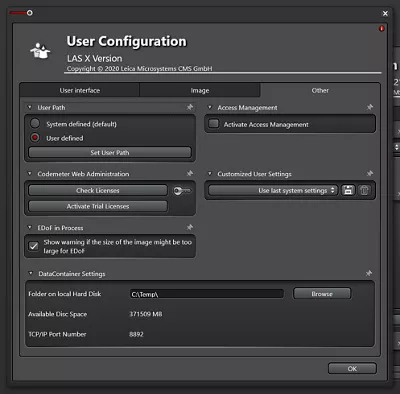The image size is (400, 394).
Task: Browse for the local hard disk folder
Action: point(322,294)
